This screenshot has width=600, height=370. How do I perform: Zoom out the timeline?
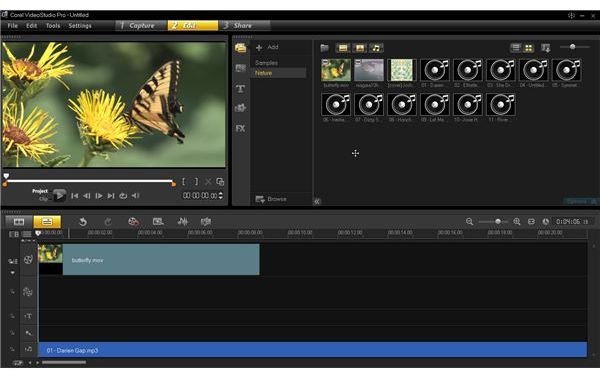pos(470,222)
